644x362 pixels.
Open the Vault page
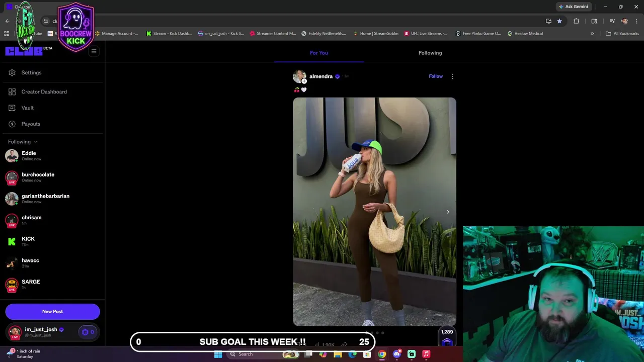click(21, 108)
